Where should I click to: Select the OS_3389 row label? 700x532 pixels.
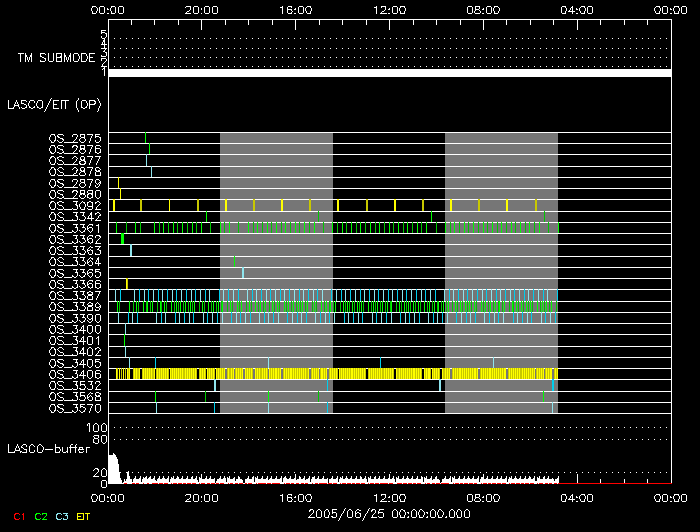(74, 307)
